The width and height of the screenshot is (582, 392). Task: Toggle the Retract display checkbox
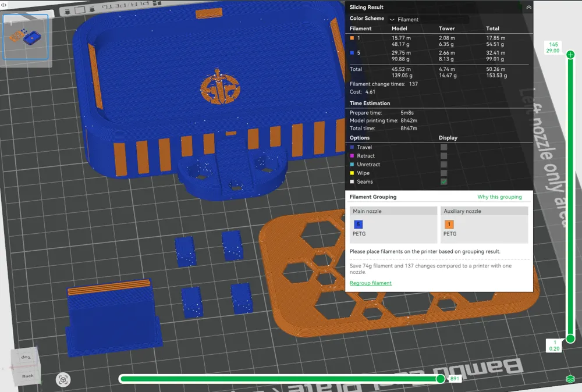pos(443,156)
